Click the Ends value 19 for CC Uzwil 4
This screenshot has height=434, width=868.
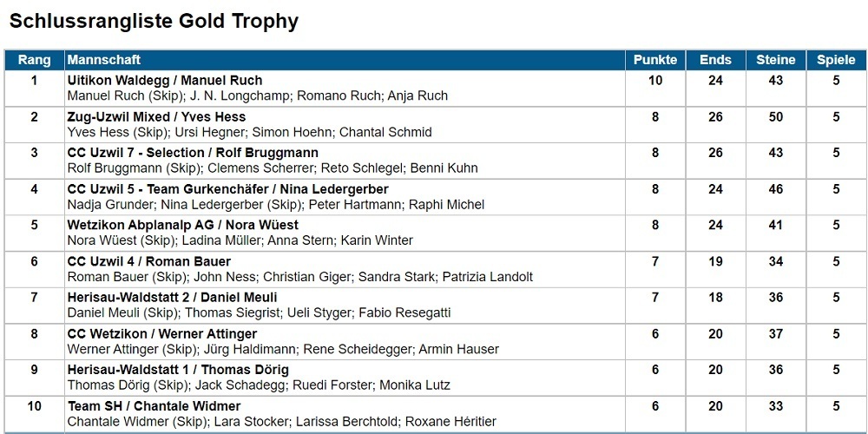click(x=715, y=261)
